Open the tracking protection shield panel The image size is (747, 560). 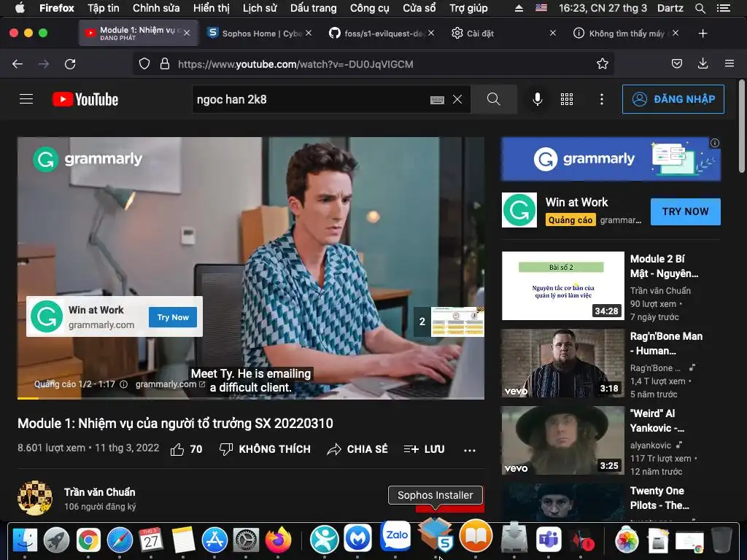tap(144, 64)
